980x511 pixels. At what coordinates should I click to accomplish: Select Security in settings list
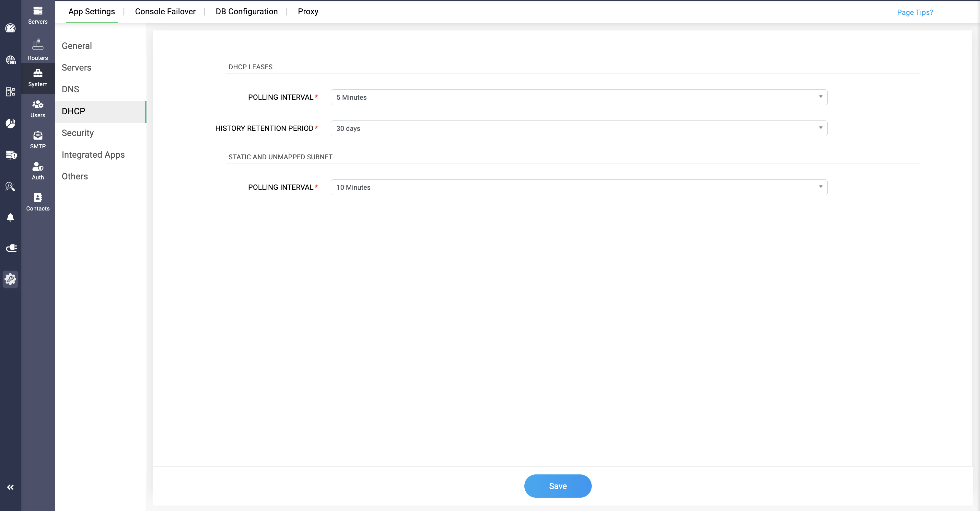(x=77, y=133)
